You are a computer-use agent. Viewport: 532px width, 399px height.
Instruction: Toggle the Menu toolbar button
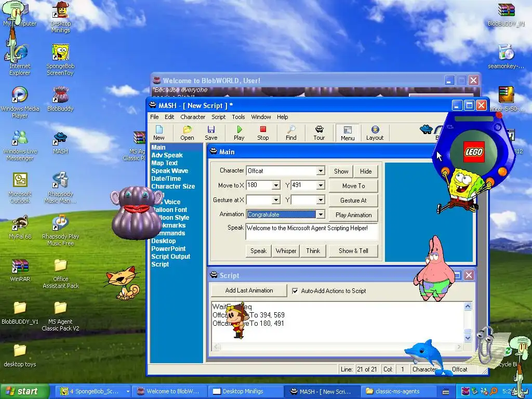coord(348,132)
